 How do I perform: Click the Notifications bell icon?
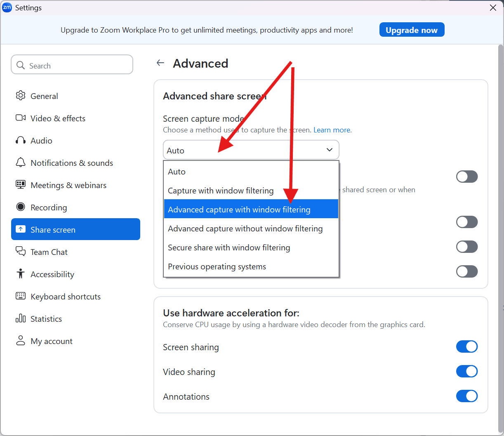click(x=21, y=163)
